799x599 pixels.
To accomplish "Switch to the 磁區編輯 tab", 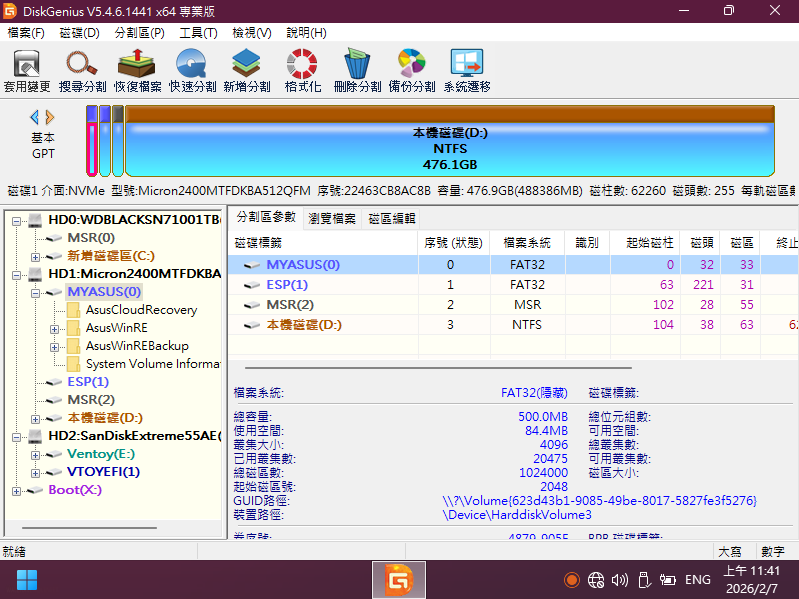I will click(392, 219).
